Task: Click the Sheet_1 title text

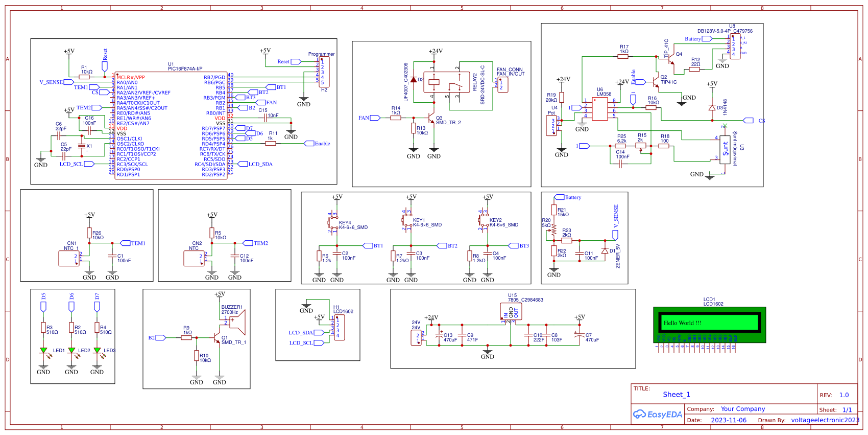Action: [676, 395]
